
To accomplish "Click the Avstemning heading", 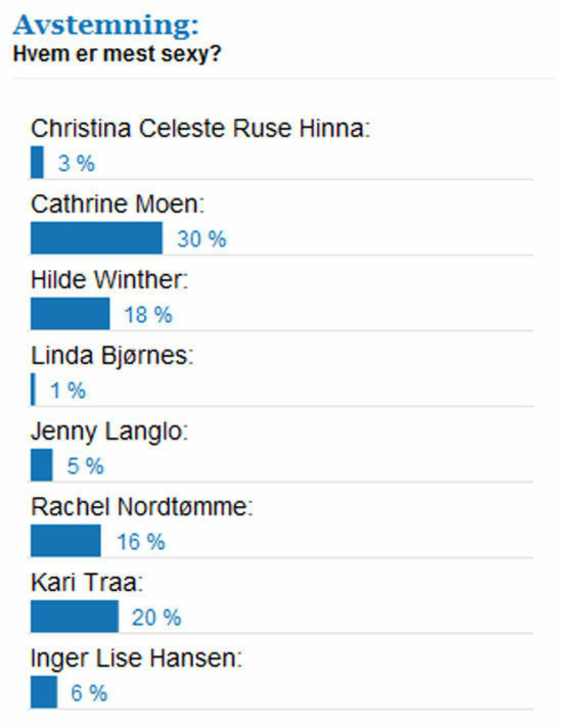I will (x=106, y=26).
